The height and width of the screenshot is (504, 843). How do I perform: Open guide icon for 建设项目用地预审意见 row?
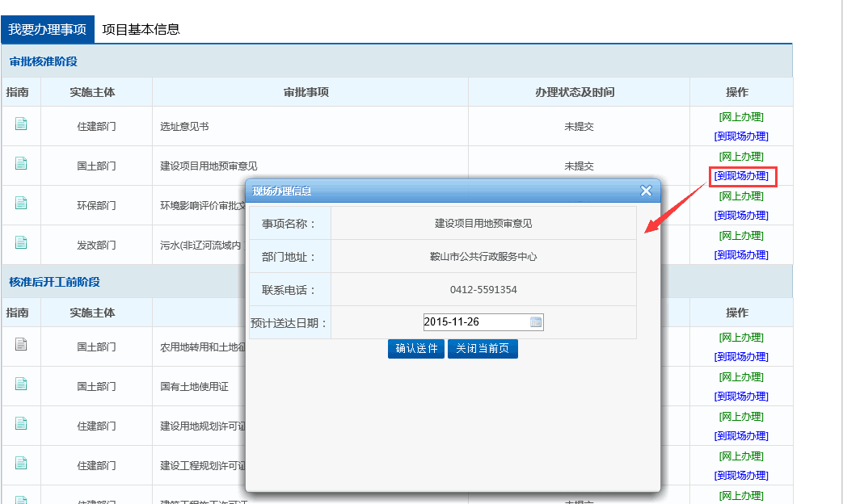pos(21,164)
